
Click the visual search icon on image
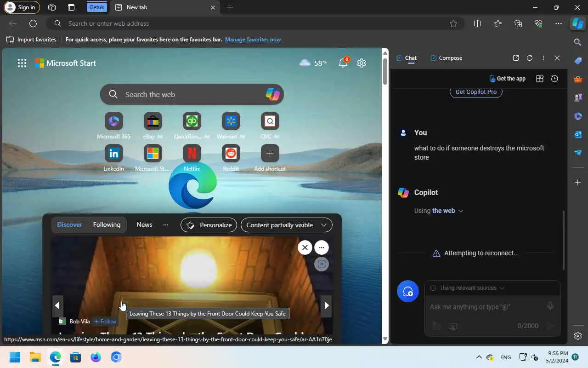coord(322,264)
